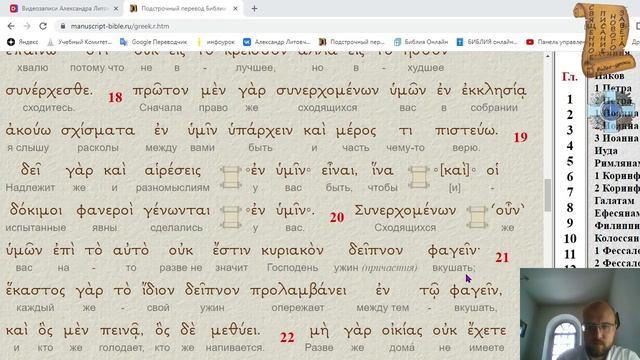Open the book 1 Фессалоникийцам

click(617, 250)
